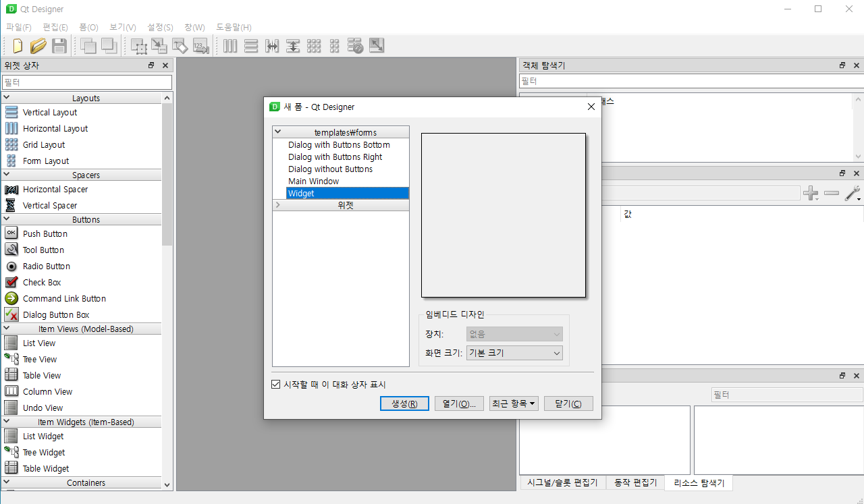Click the Lay Out Horizontally toolbar icon

[x=230, y=46]
